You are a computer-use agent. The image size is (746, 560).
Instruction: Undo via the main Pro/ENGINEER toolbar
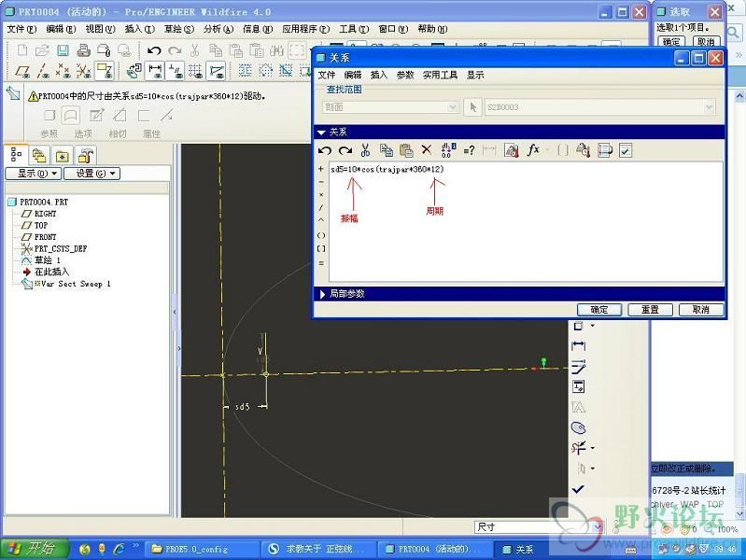click(x=154, y=50)
